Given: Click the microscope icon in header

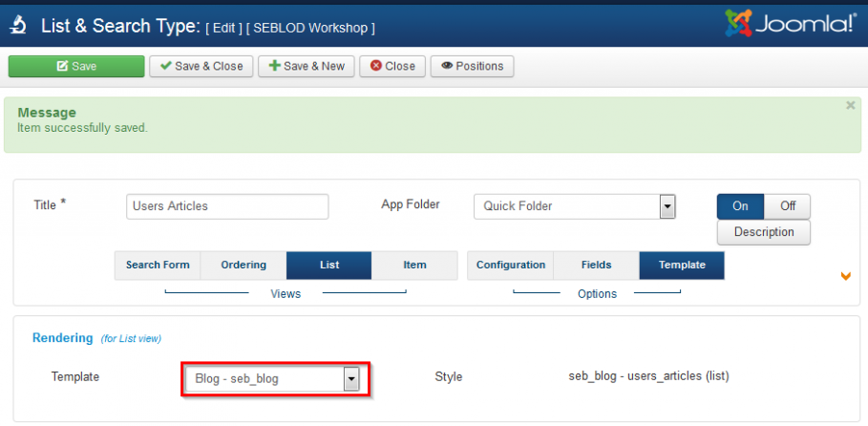Looking at the screenshot, I should (x=19, y=26).
